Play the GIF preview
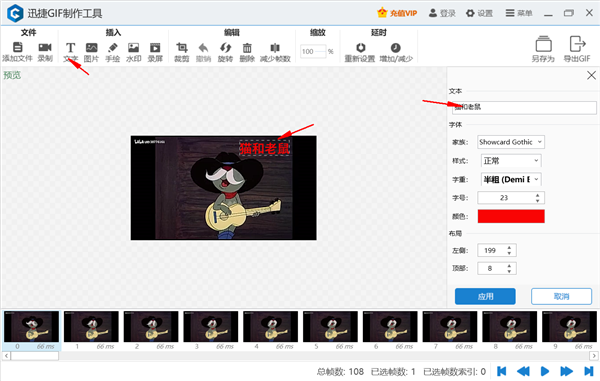This screenshot has height=381, width=600. point(545,371)
